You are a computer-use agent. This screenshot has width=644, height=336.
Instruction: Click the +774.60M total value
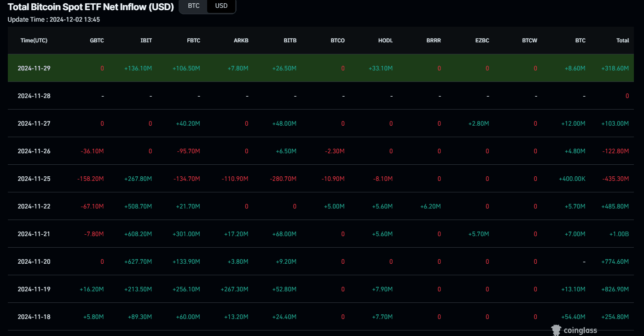(x=615, y=261)
